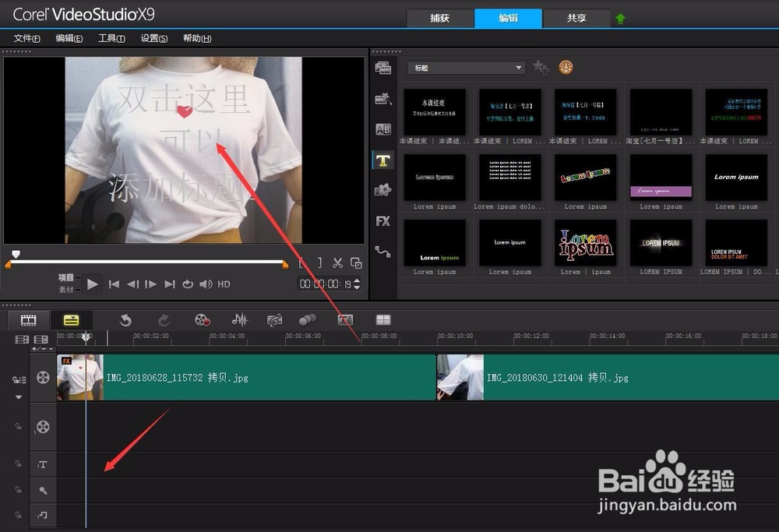Add to favorites star icon

click(x=541, y=67)
